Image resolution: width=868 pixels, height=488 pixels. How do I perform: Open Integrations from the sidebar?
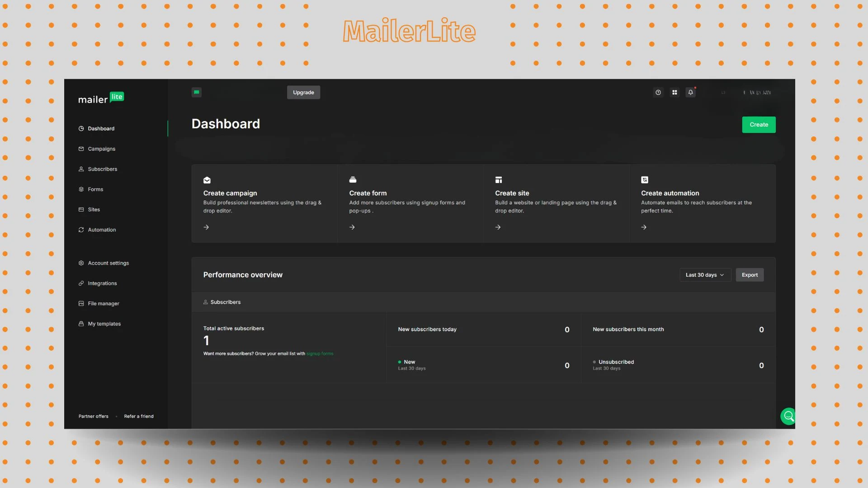point(102,283)
